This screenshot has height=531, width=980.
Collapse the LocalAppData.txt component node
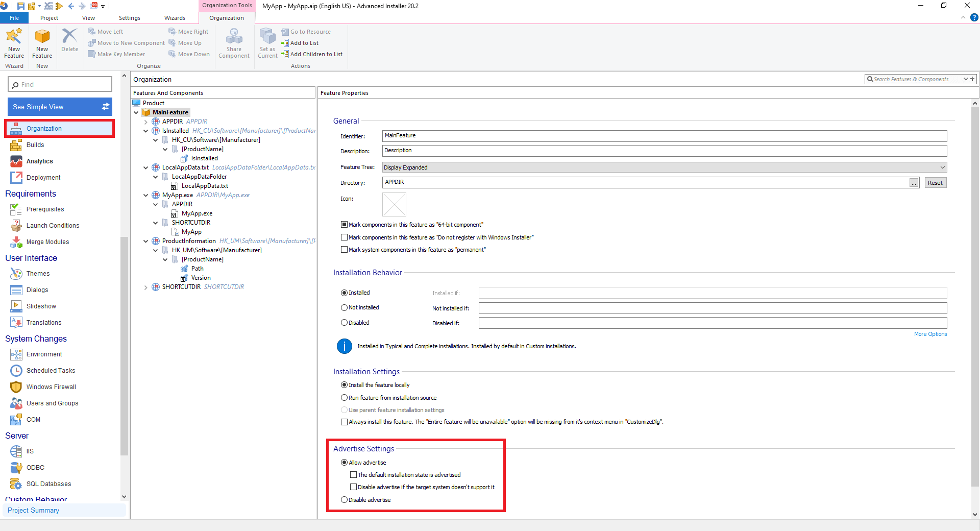[146, 167]
